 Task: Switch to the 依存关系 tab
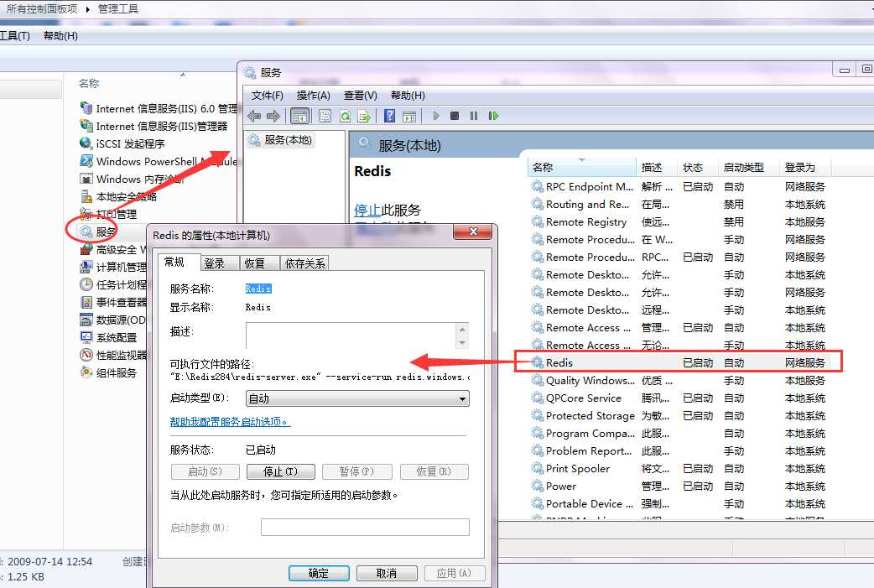coord(304,263)
